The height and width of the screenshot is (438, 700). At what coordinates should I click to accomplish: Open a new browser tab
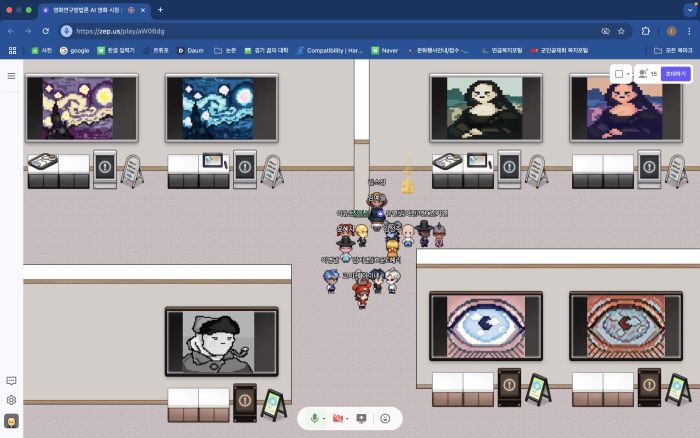tap(160, 10)
